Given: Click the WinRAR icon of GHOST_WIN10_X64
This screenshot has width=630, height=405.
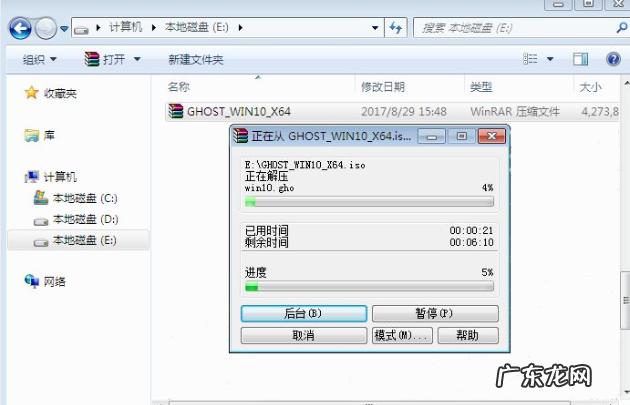Looking at the screenshot, I should pos(176,111).
